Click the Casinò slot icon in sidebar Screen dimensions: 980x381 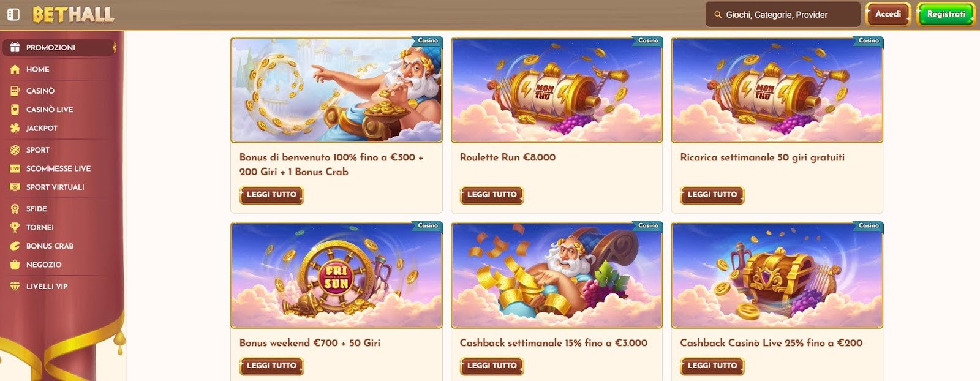[15, 91]
